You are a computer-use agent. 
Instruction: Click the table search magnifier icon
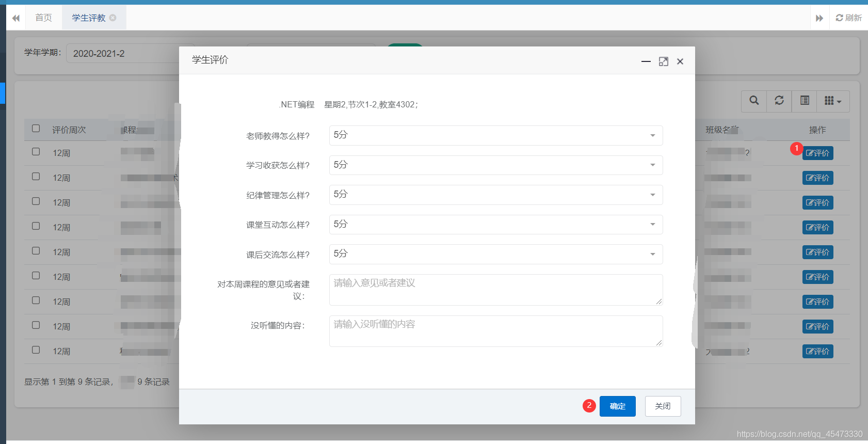(754, 101)
